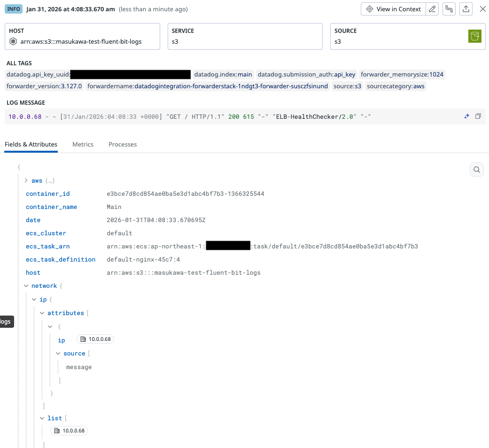The width and height of the screenshot is (489, 448).
Task: Collapse the network attribute node
Action: pos(26,286)
